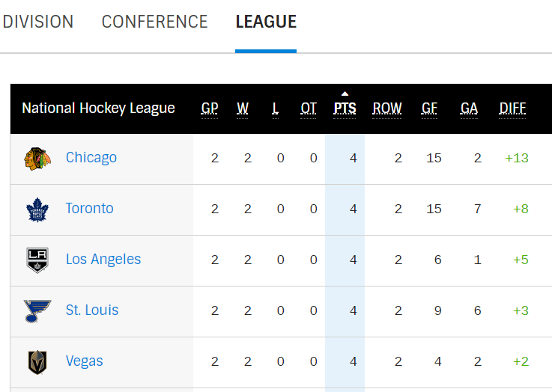
Task: Open the Vegas team link
Action: pos(84,361)
